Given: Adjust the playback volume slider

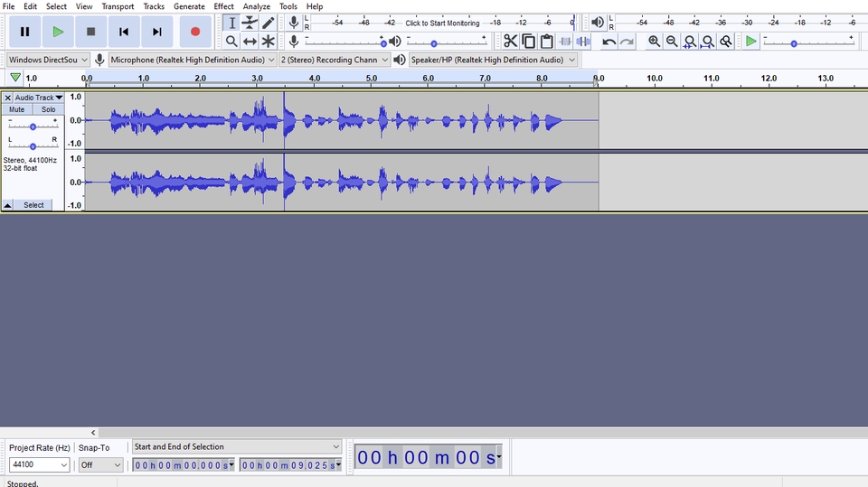Looking at the screenshot, I should [x=447, y=42].
